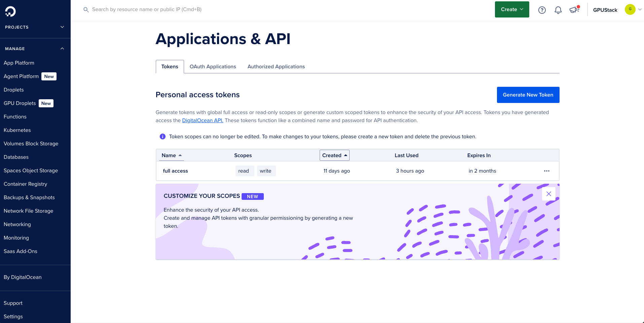644x323 pixels.
Task: Sort tokens by Created column
Action: [x=334, y=155]
